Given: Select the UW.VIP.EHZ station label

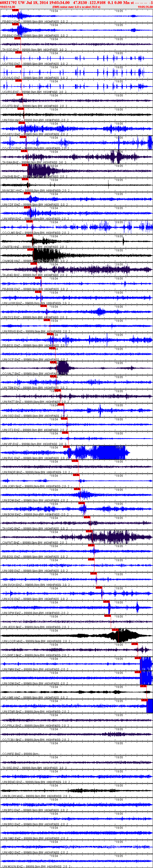Looking at the screenshot, I should point(35,445).
